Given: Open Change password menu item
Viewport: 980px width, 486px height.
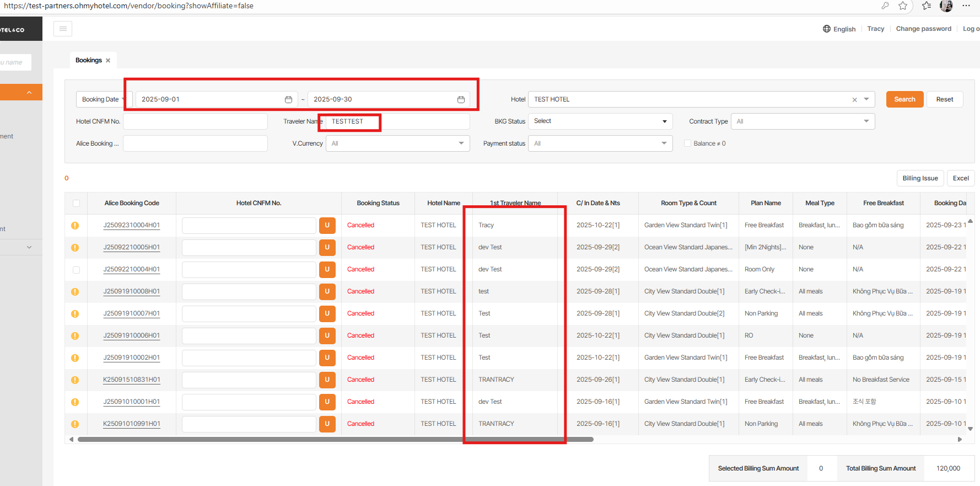Looking at the screenshot, I should coord(923,29).
